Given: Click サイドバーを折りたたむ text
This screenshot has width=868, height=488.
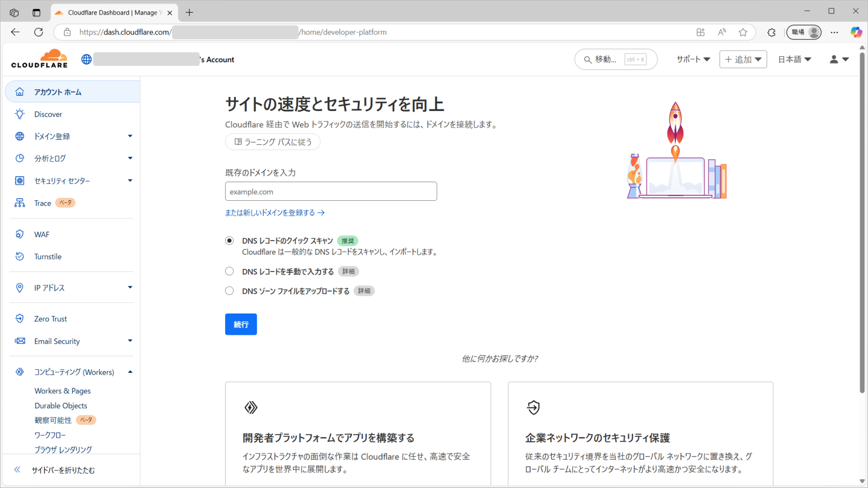Looking at the screenshot, I should tap(63, 470).
